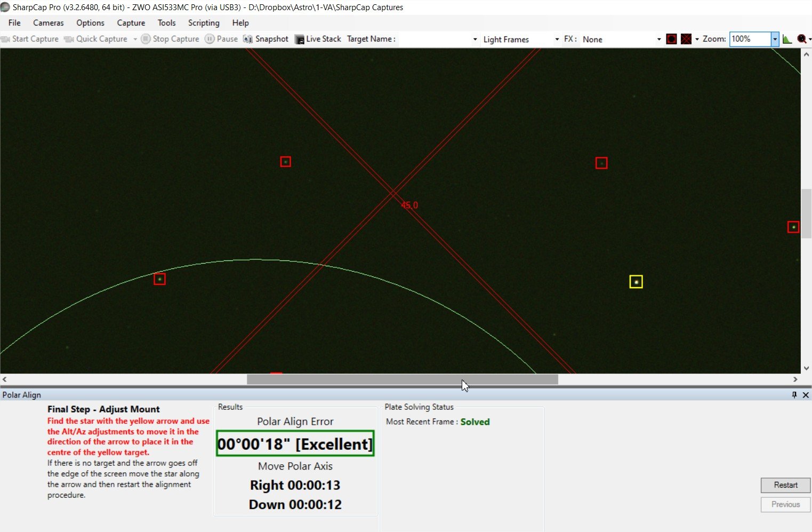Viewport: 812px width, 532px height.
Task: Click the green 'Solved' plate solving status
Action: (475, 422)
